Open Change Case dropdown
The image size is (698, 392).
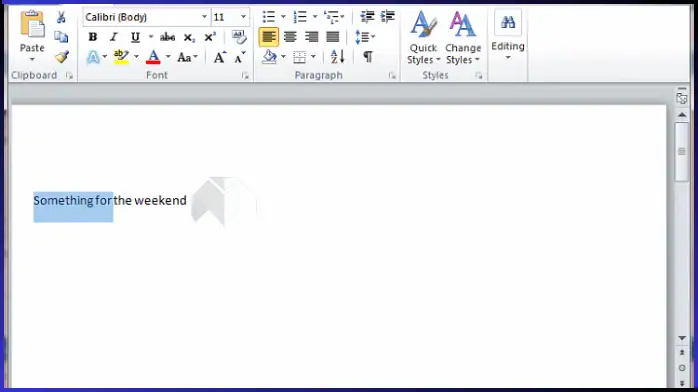click(x=187, y=57)
